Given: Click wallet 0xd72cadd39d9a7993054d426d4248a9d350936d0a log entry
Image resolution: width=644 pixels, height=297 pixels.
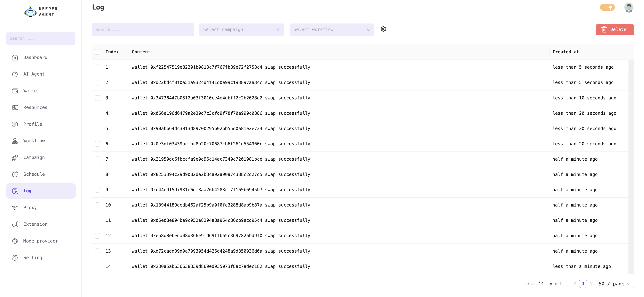Looking at the screenshot, I should click(x=221, y=251).
